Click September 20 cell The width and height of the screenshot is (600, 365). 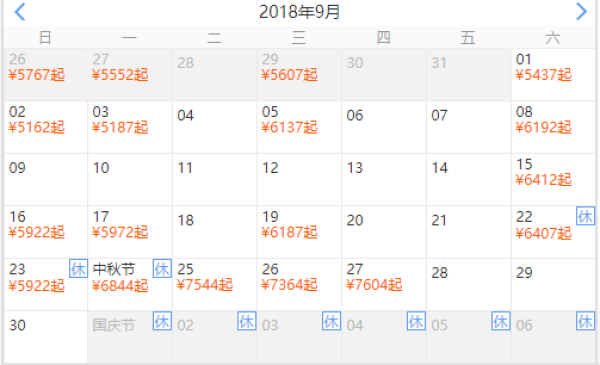[384, 232]
